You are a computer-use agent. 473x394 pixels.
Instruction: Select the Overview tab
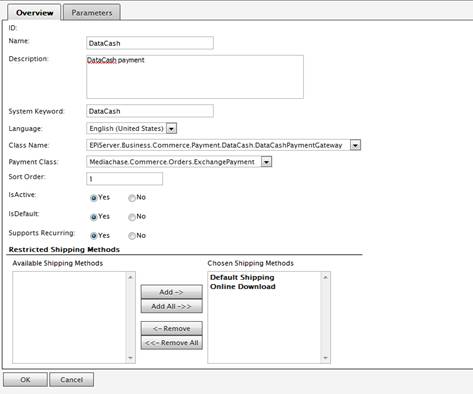tap(34, 13)
